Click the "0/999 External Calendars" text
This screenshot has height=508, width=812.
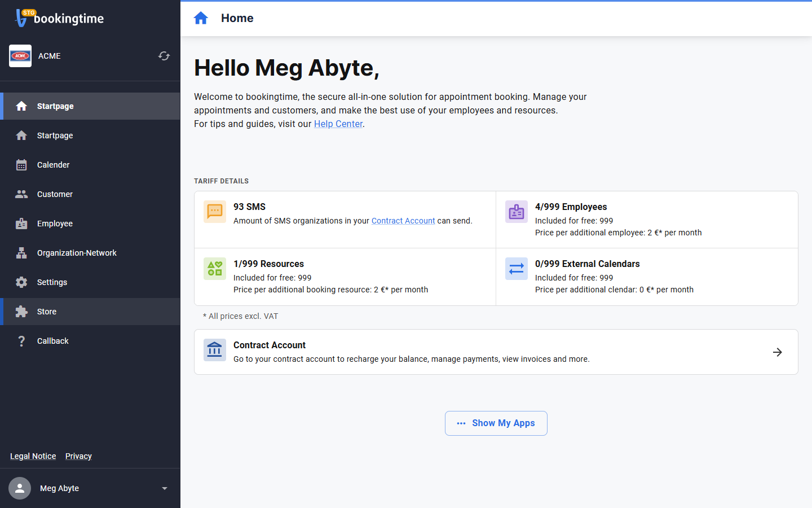588,264
